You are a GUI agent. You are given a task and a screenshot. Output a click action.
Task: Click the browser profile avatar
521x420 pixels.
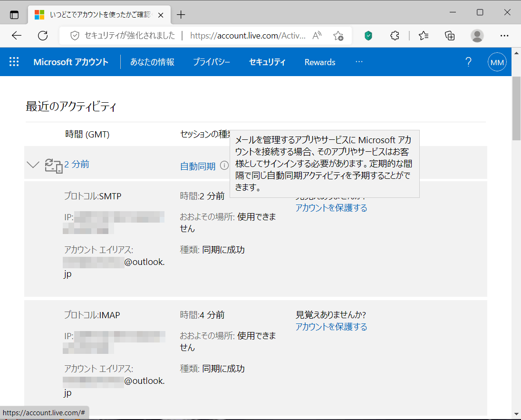tap(477, 36)
